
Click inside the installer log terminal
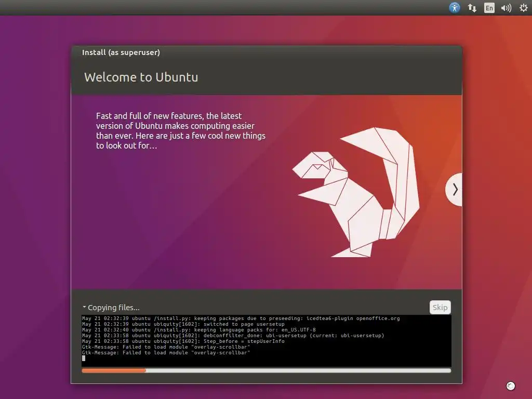(267, 341)
